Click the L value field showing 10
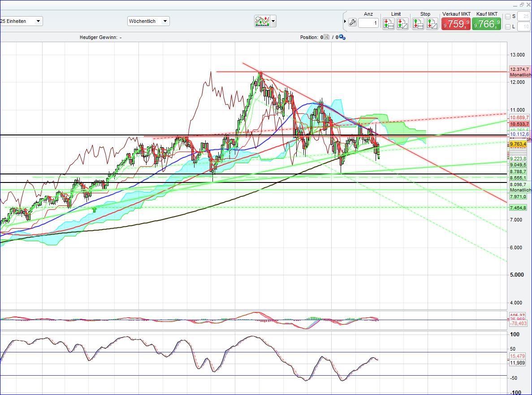This screenshot has width=532, height=395. click(524, 26)
